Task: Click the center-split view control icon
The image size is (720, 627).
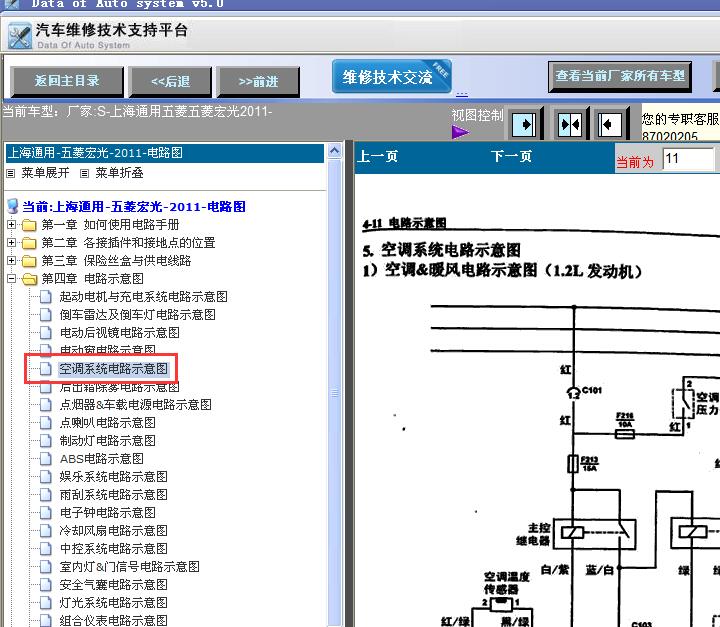Action: point(569,124)
